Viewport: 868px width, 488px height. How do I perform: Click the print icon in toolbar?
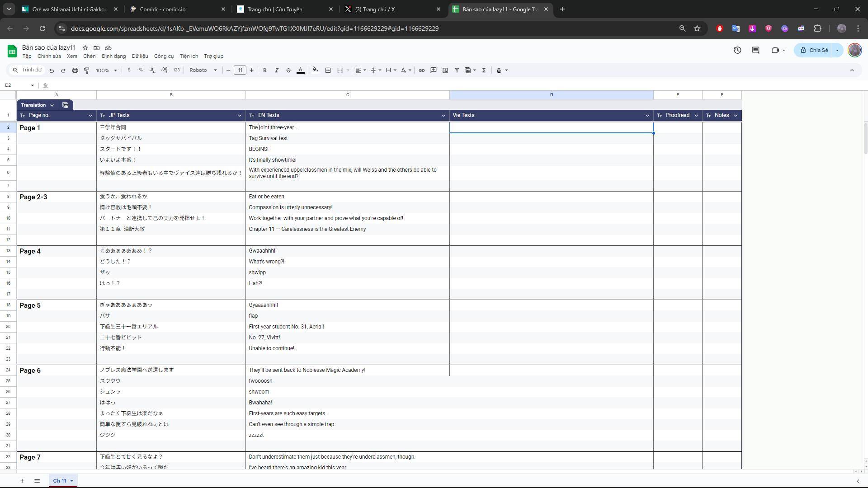pos(75,70)
